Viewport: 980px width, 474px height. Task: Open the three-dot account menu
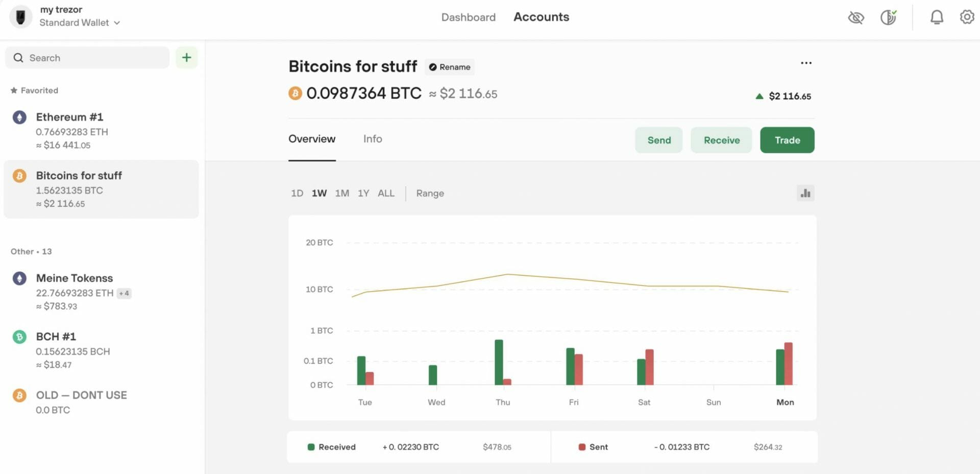pyautogui.click(x=806, y=63)
